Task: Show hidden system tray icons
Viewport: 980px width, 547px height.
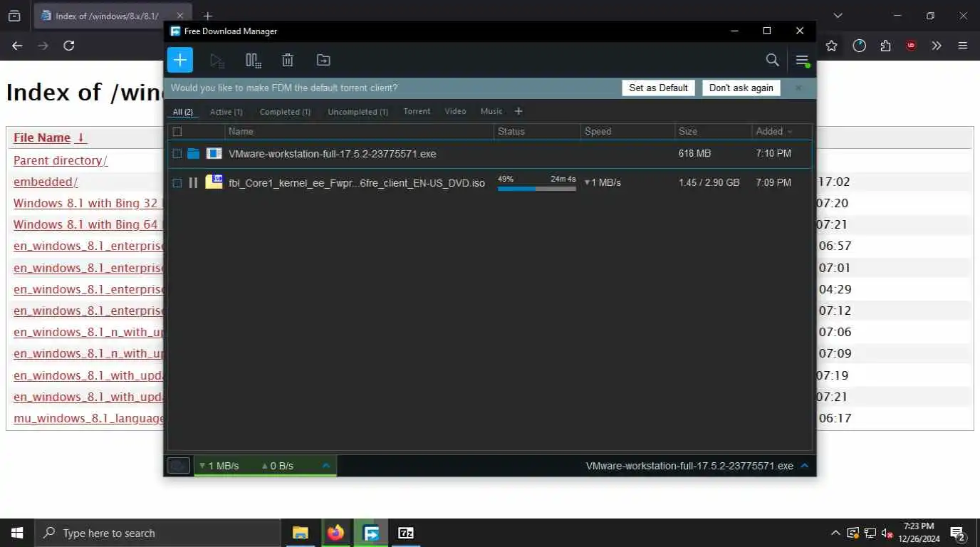Action: 835,533
